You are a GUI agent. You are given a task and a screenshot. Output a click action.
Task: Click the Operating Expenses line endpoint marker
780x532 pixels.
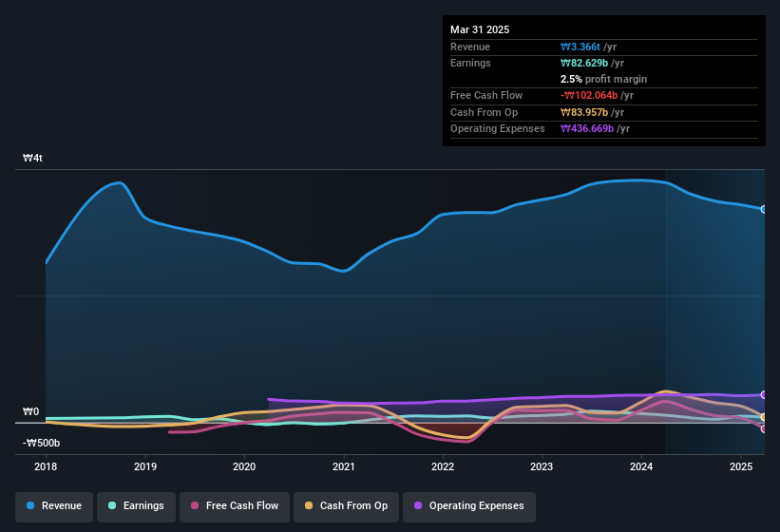(764, 395)
